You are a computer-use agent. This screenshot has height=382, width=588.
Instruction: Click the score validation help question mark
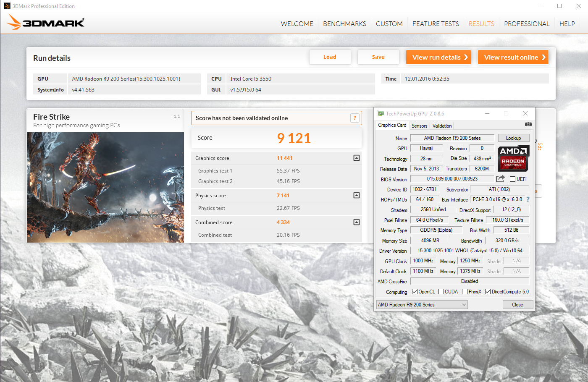coord(355,118)
